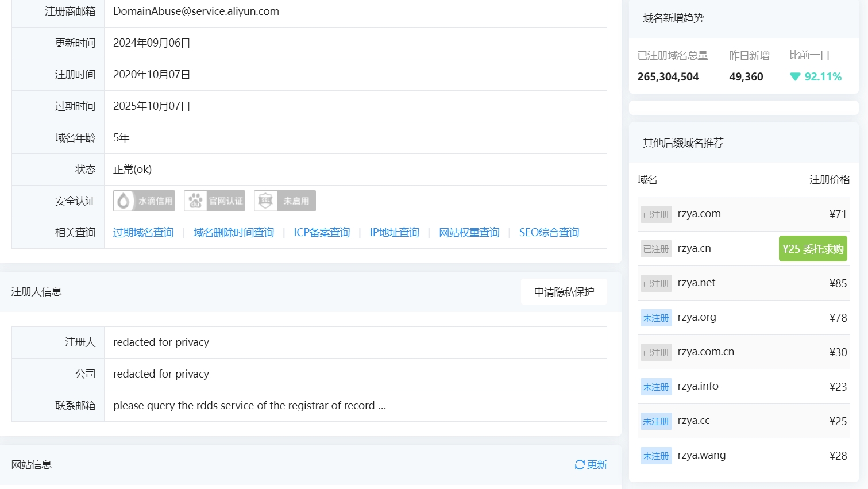868x489 pixels.
Task: Open the 网站权重查询 link
Action: (469, 233)
